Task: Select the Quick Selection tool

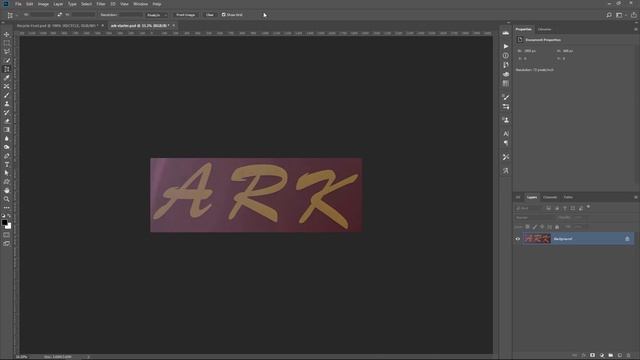Action: click(7, 60)
